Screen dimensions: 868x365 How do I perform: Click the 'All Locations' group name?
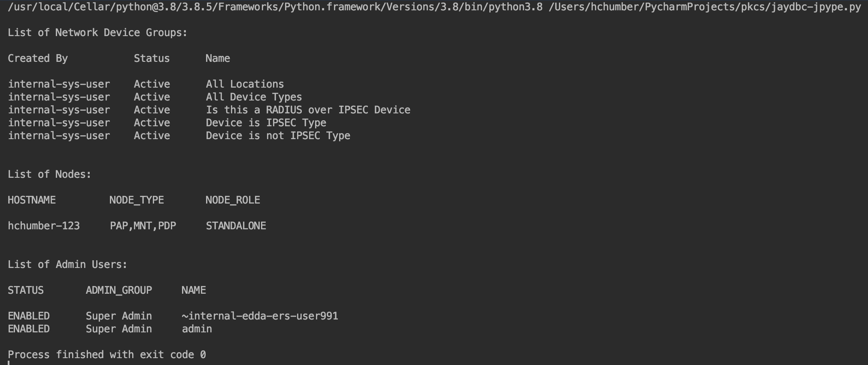(245, 84)
